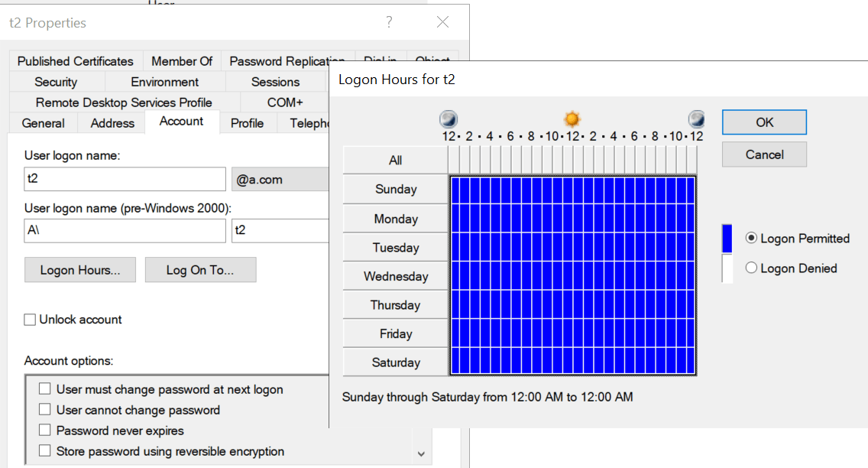Image resolution: width=868 pixels, height=468 pixels.
Task: Switch to the COM+ tab
Action: pyautogui.click(x=285, y=102)
